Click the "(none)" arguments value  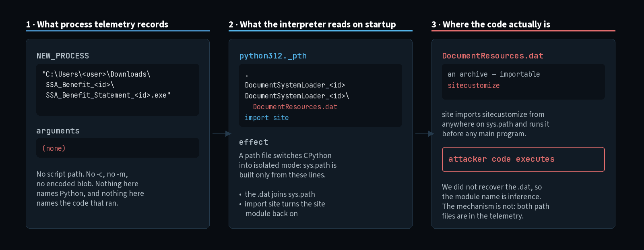[54, 148]
